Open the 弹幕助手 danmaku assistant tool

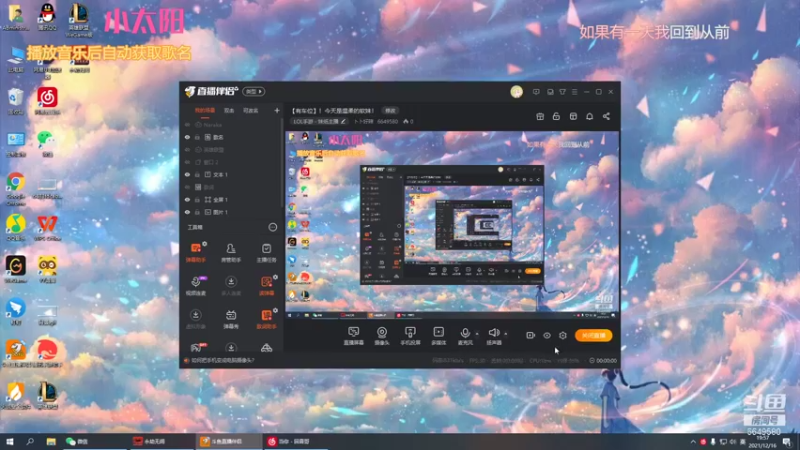point(195,253)
